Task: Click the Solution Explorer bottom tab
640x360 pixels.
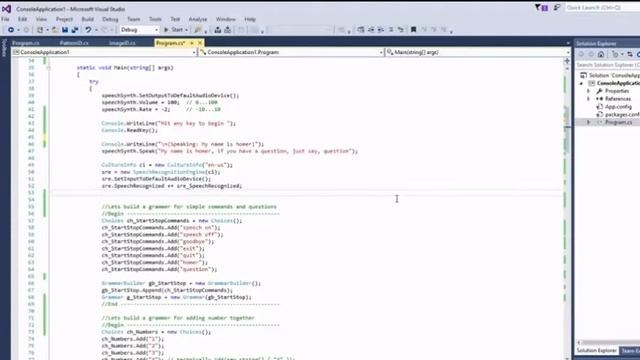Action: point(596,351)
